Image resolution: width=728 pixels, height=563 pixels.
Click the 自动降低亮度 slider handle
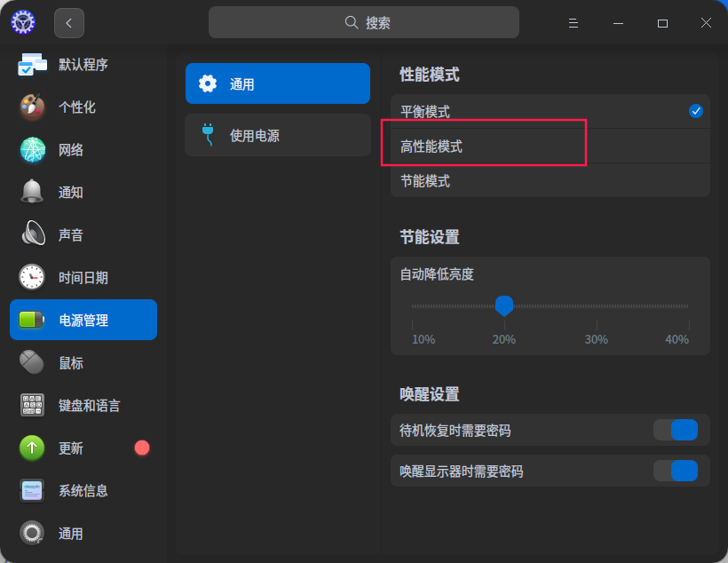coord(504,305)
